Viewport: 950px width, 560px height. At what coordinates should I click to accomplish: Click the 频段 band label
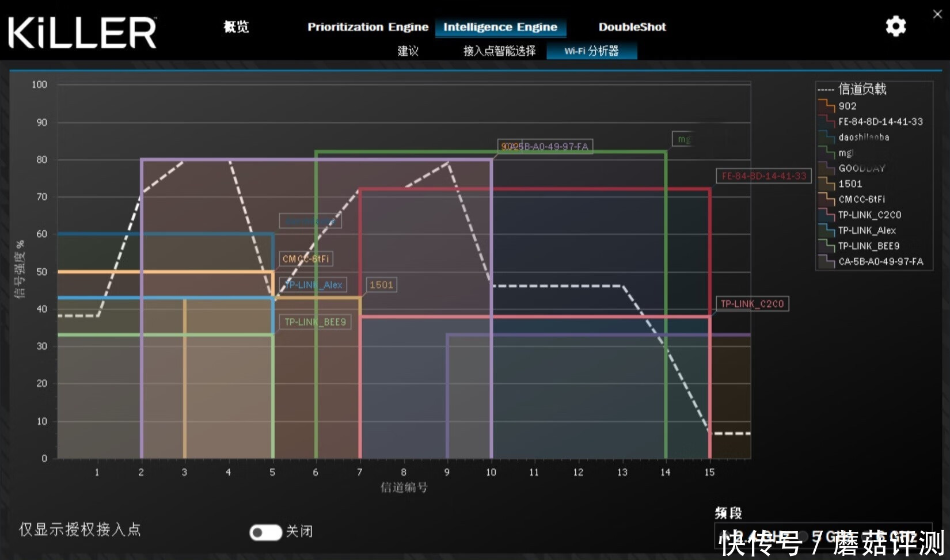(x=728, y=513)
